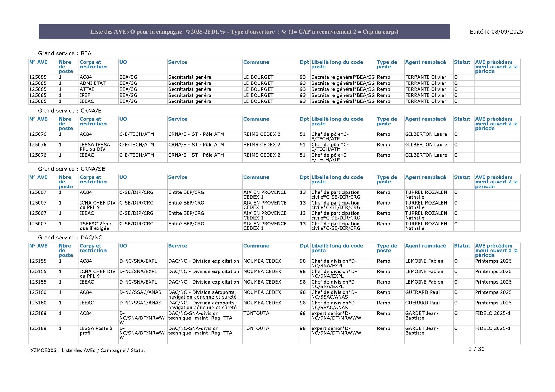Click 'TSEEAC 2ème qualif exigée' cell
Image resolution: width=555 pixels, height=392 pixels.
point(96,226)
